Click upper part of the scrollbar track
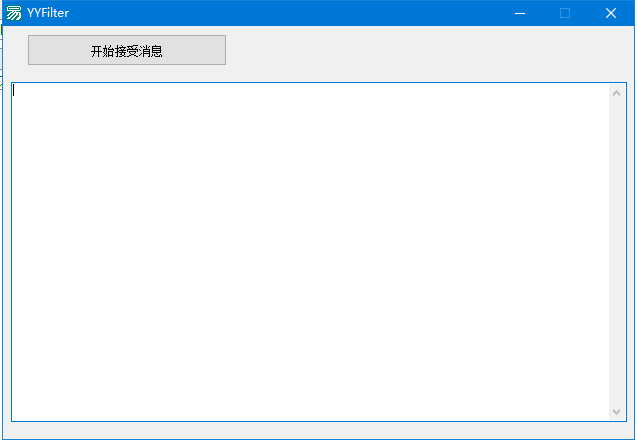The image size is (637, 442). pyautogui.click(x=616, y=150)
